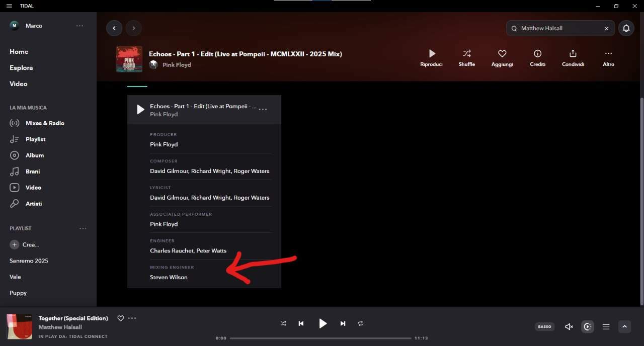644x346 pixels.
Task: Add track to favorites with Aggiungi heart
Action: click(502, 53)
